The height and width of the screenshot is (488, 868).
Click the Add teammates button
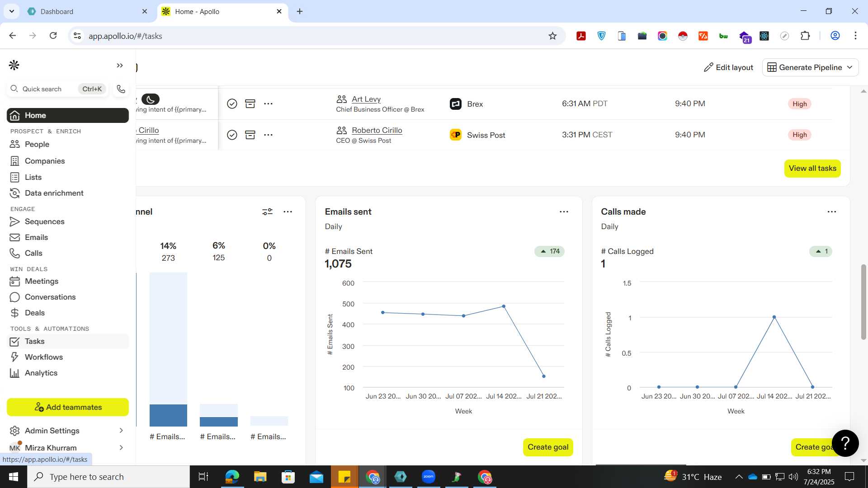click(x=68, y=407)
